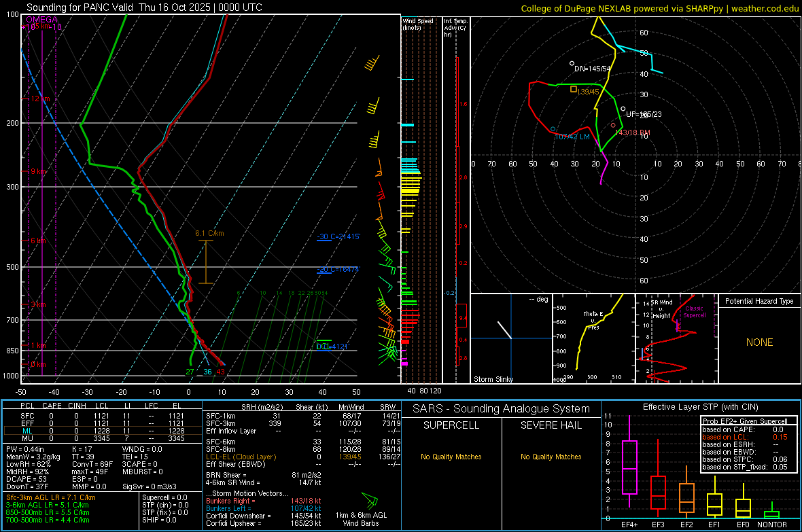
Task: Click surface dewpoint value 27
Action: [x=190, y=372]
